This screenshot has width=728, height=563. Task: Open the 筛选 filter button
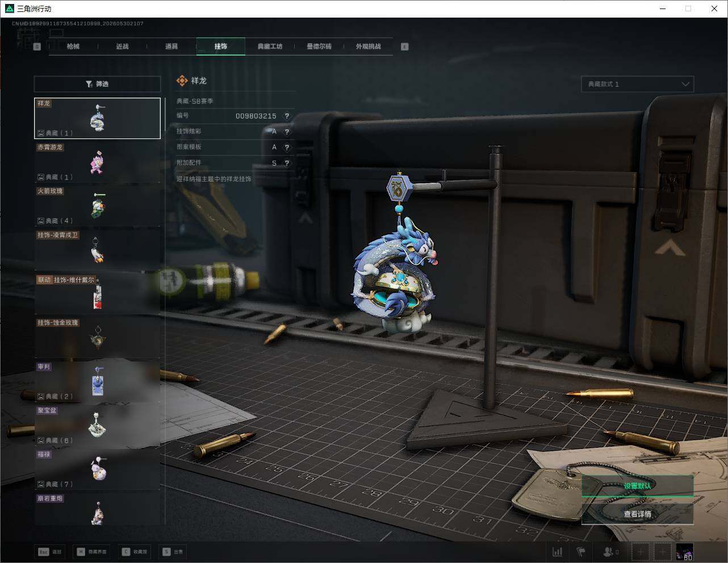[97, 84]
